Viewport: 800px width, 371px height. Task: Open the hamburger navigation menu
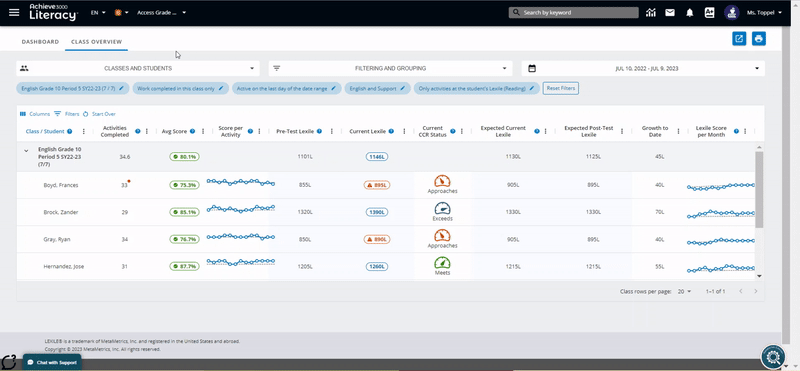(x=14, y=12)
